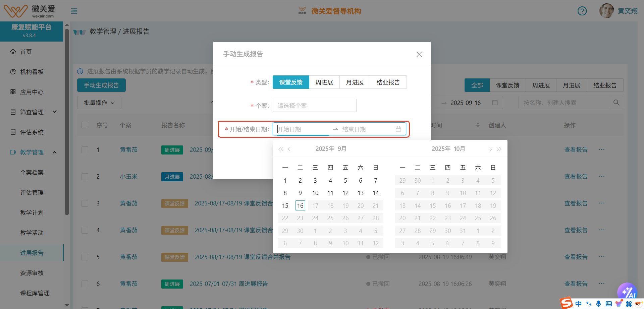Screen dimensions: 644x309
Task: Click more options ellipsis for row 1
Action: 602,149
